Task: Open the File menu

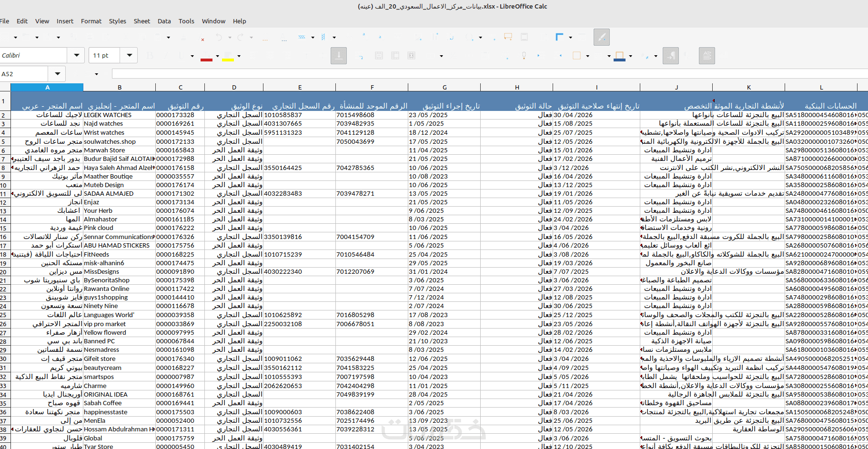Action: pyautogui.click(x=5, y=21)
